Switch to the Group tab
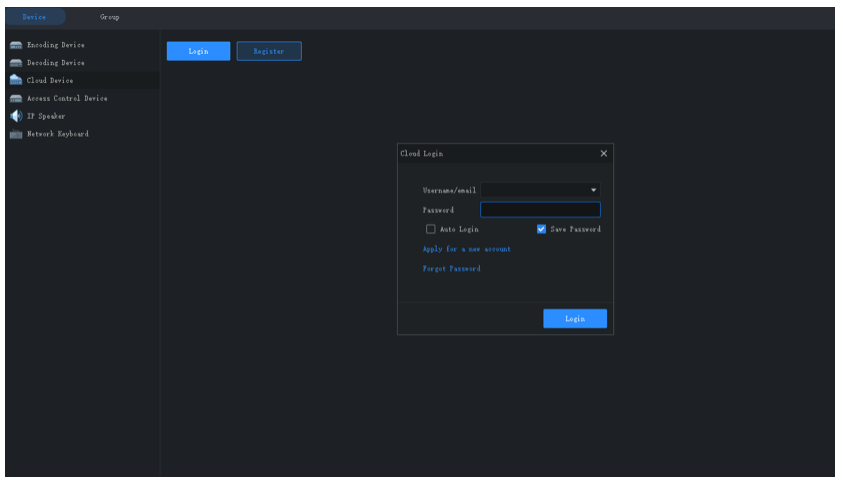The height and width of the screenshot is (483, 843). 110,17
